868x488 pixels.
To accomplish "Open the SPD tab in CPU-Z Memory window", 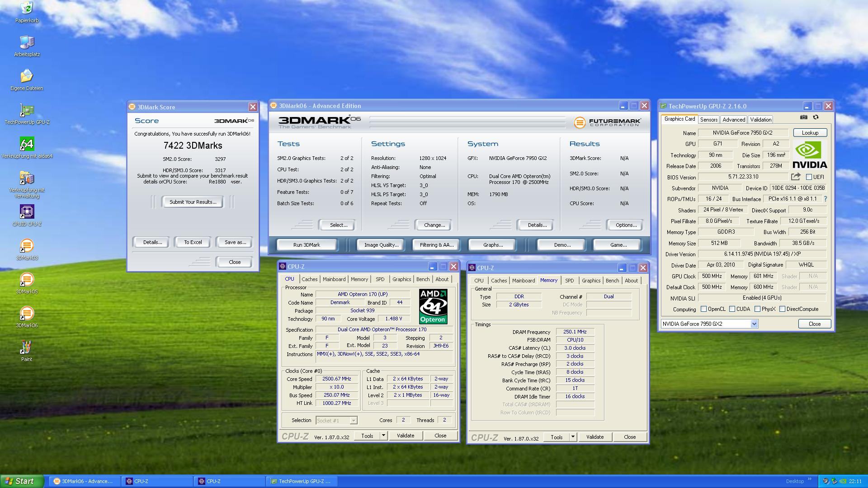I will pyautogui.click(x=569, y=281).
